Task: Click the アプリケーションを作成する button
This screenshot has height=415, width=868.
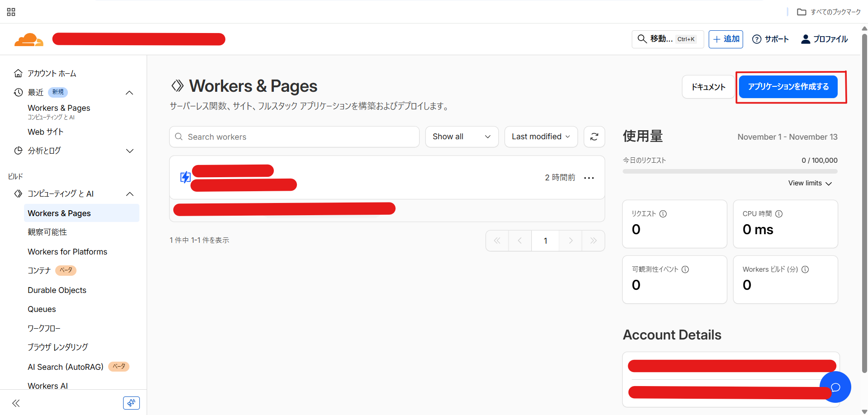Action: pyautogui.click(x=788, y=86)
